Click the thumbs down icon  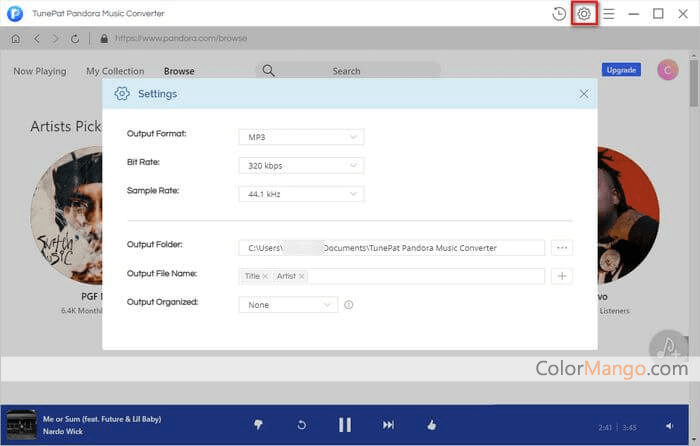pyautogui.click(x=258, y=425)
